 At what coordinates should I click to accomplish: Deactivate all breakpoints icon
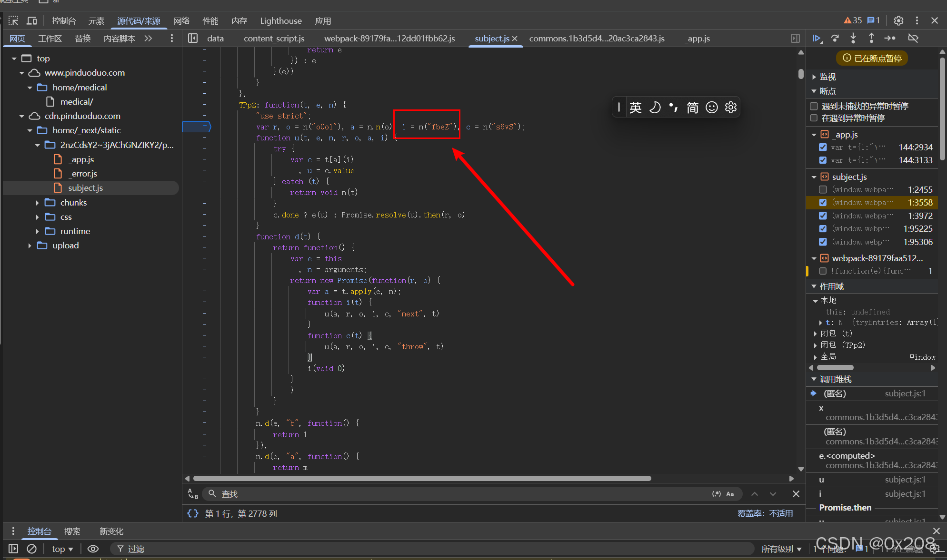913,38
